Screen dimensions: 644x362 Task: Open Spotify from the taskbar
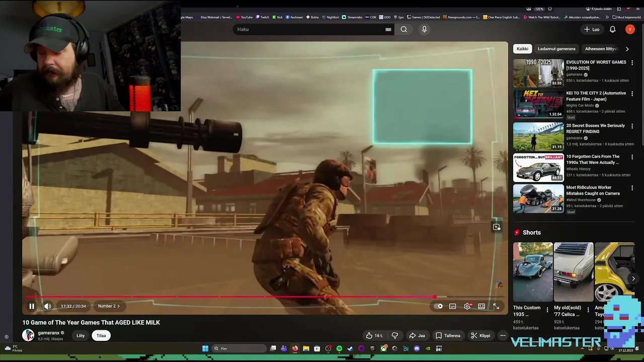pos(339,348)
